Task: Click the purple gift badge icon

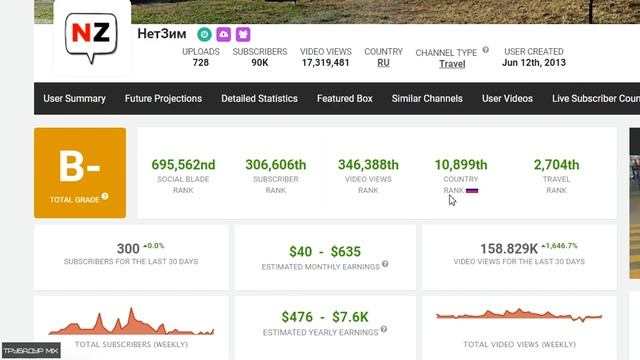Action: coord(243,35)
